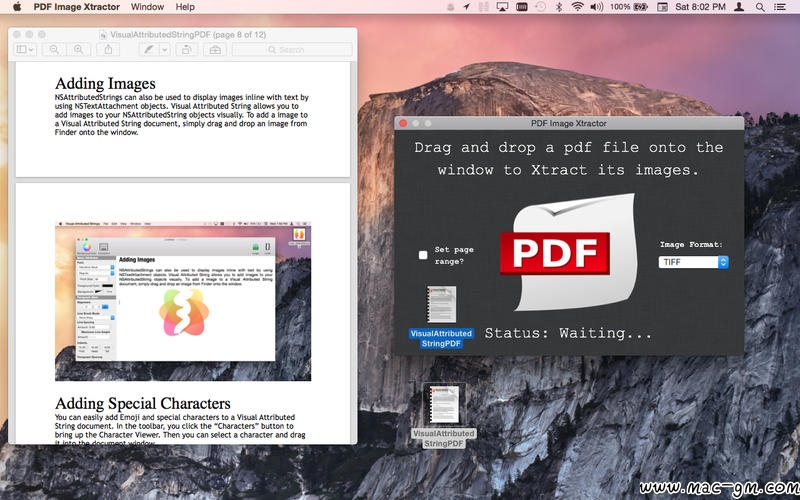
Task: Close the PDF Image Xtractor window
Action: click(x=403, y=123)
